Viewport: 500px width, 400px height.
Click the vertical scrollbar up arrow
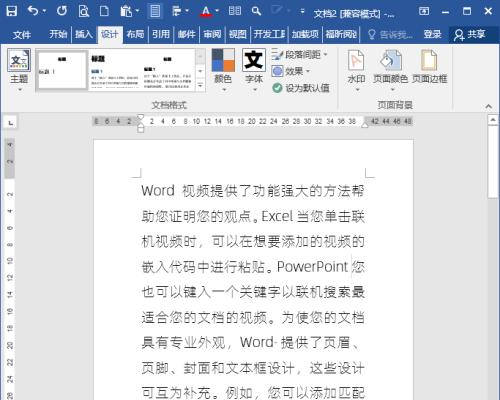(x=493, y=119)
